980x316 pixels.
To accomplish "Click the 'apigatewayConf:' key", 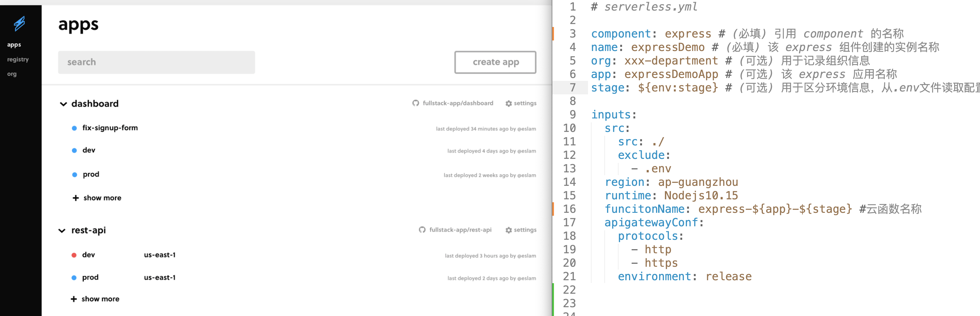I will point(654,222).
